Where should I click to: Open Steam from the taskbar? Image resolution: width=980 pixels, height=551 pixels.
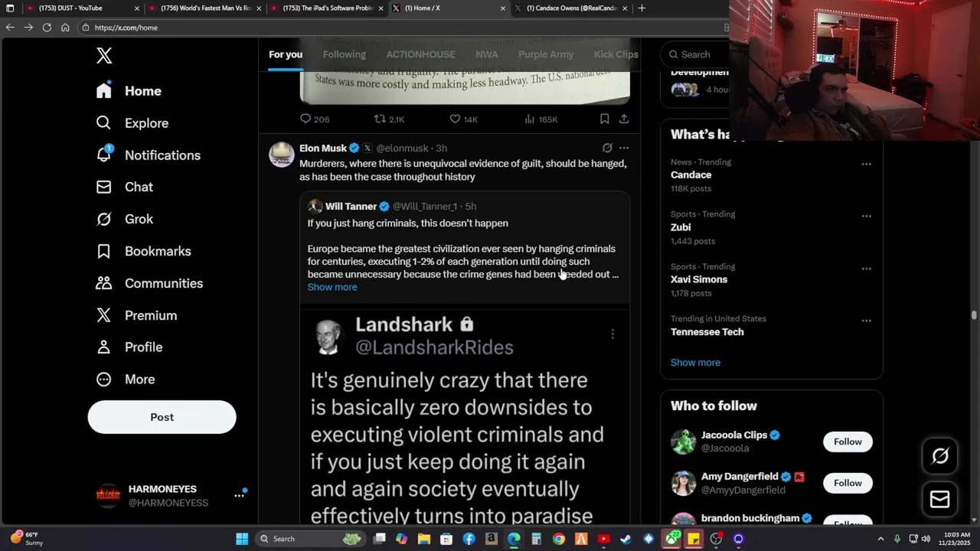[626, 539]
